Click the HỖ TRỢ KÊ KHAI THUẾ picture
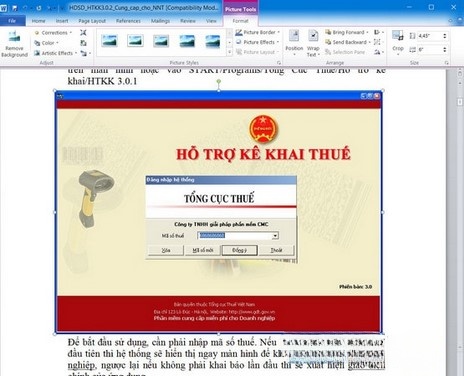The height and width of the screenshot is (376, 464). pos(219,212)
